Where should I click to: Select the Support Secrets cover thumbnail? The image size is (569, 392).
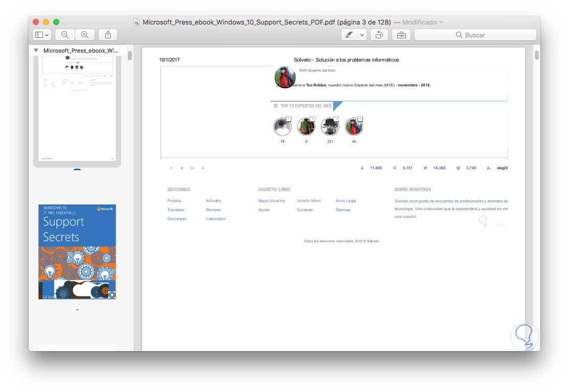click(x=77, y=251)
